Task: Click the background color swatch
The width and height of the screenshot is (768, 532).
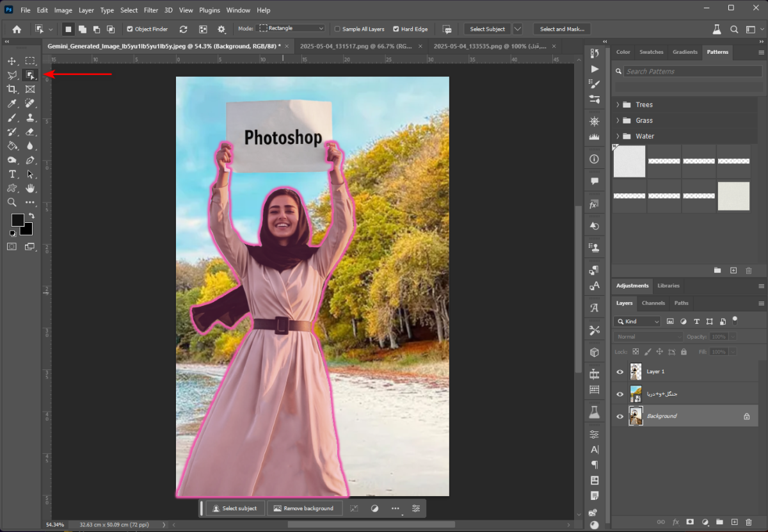Action: [x=28, y=230]
